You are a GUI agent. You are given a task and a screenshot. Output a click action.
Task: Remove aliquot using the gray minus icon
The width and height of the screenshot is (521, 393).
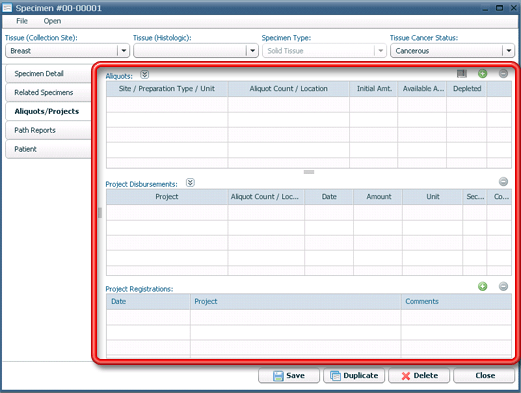503,73
